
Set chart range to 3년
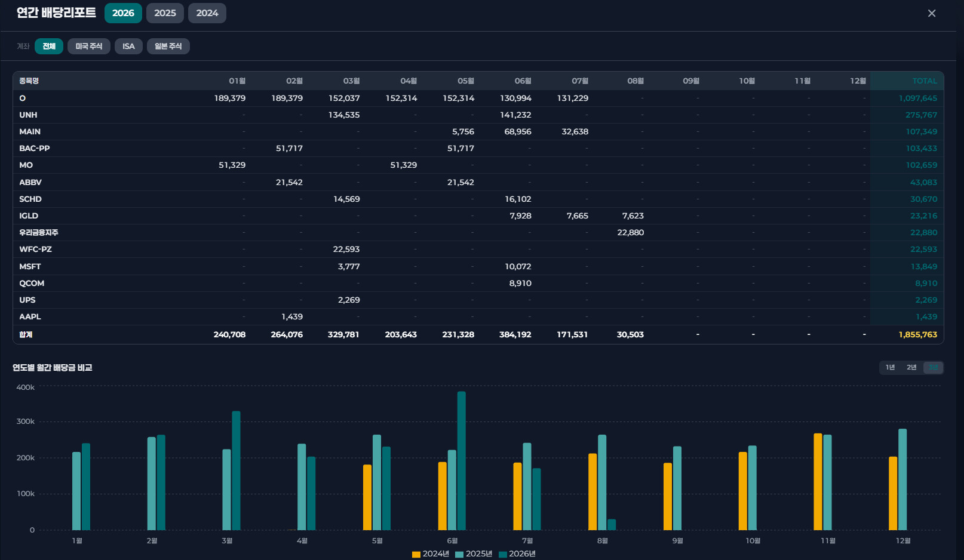933,367
